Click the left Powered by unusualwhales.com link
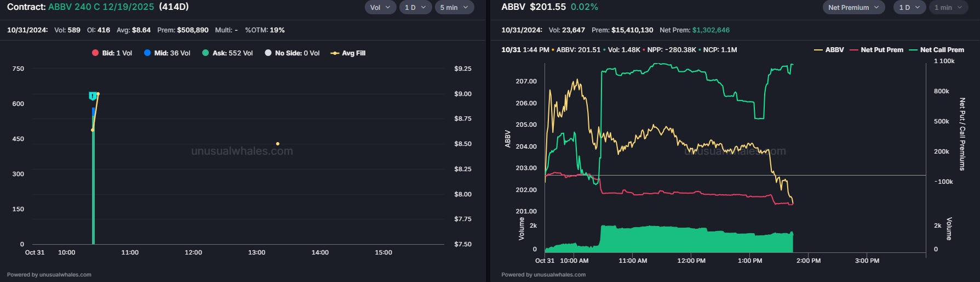Viewport: 980px width, 282px height. [x=49, y=274]
